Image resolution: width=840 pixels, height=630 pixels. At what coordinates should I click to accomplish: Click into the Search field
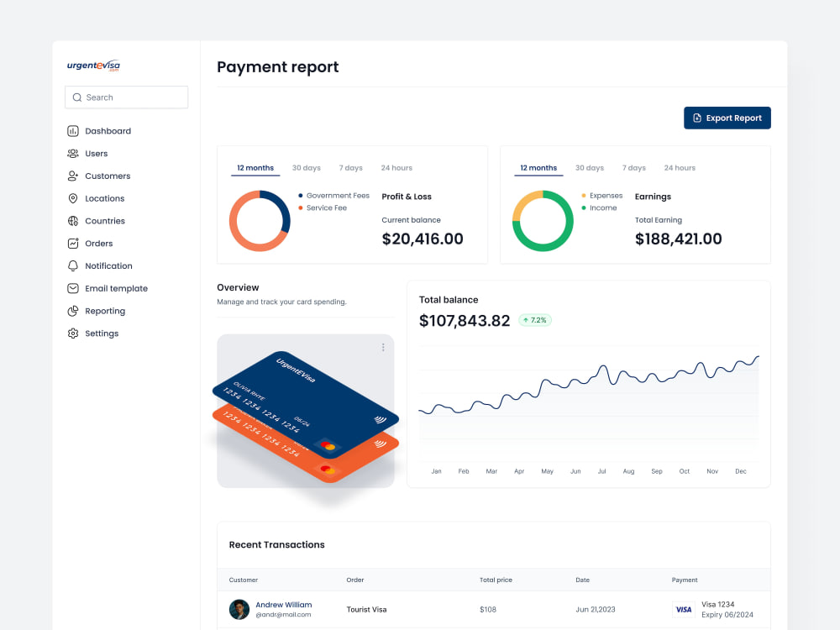[x=127, y=97]
